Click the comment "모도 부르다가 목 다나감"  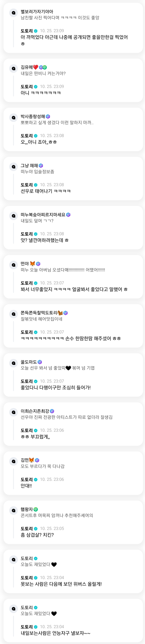pyautogui.click(x=43, y=466)
